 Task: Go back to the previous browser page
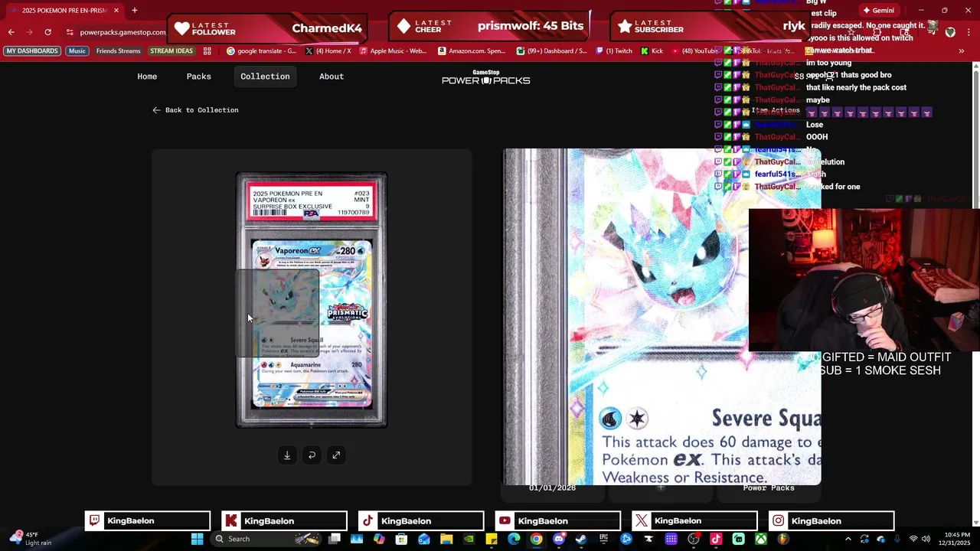11,32
